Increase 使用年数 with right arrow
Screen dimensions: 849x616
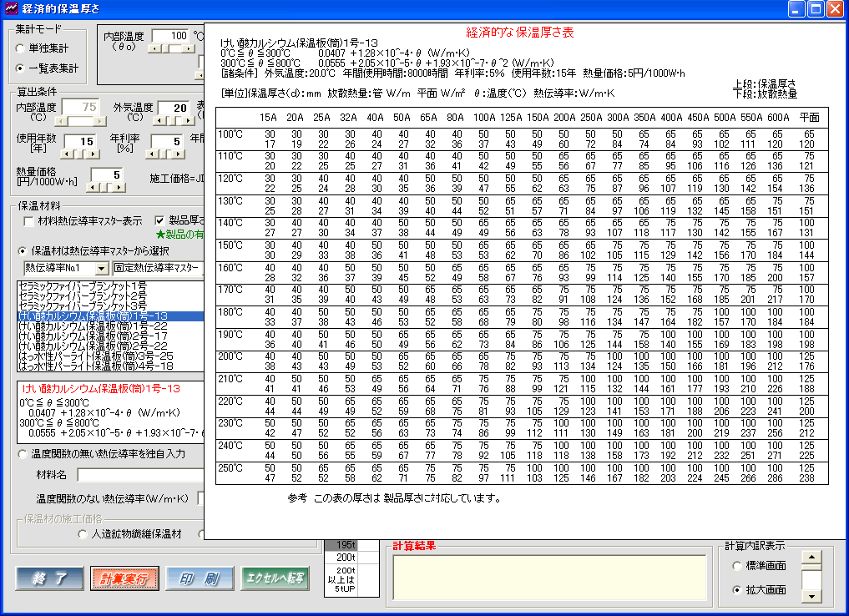click(93, 155)
